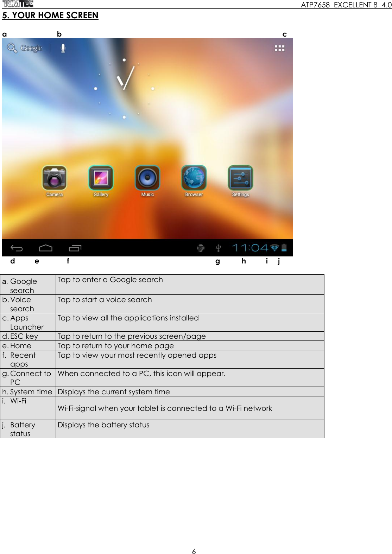Click 'Displays the current system time' text
Screen dimensions: 392x554
(114, 392)
